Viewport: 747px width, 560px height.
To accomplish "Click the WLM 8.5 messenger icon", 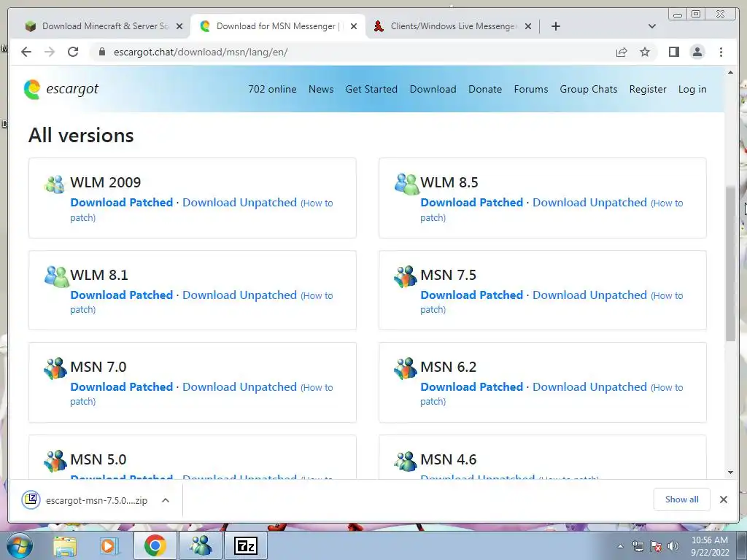I will [x=406, y=184].
